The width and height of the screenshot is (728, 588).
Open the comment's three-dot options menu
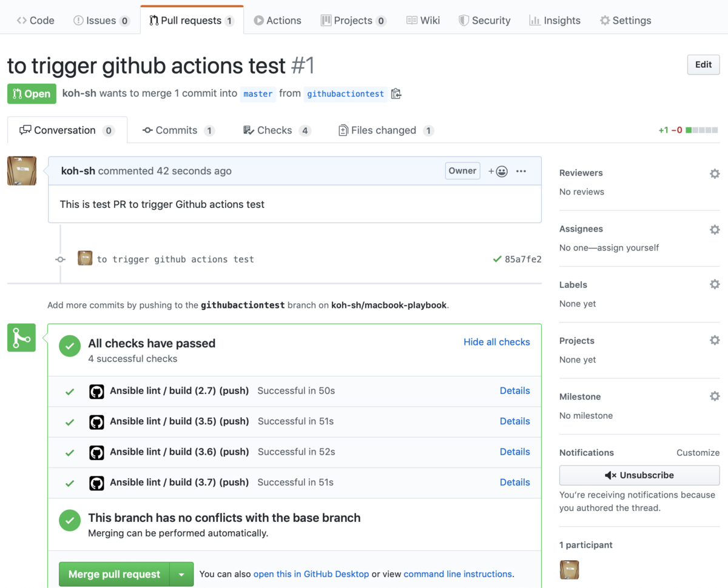[521, 171]
